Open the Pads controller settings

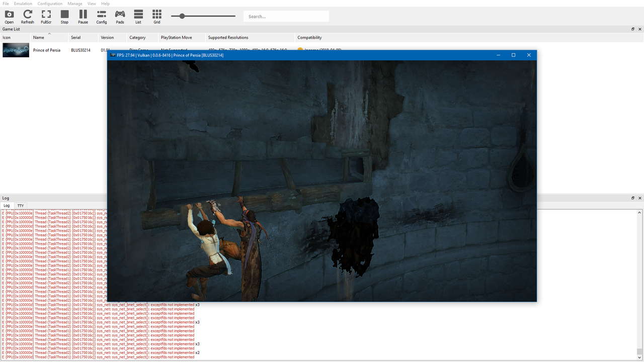[x=120, y=17]
